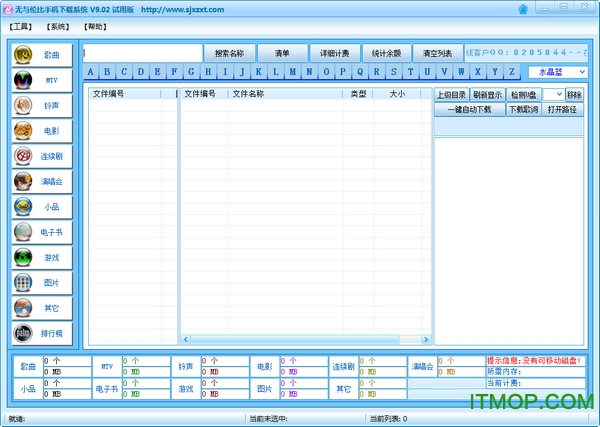This screenshot has width=600, height=427.
Task: Select the 图片 (Pictures) category
Action: tap(40, 283)
